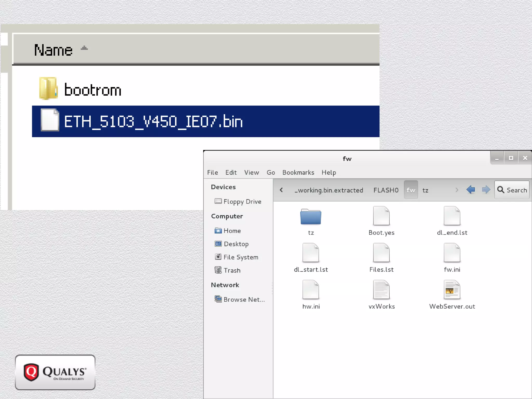This screenshot has width=532, height=399.
Task: Open Trash in sidebar
Action: click(232, 270)
